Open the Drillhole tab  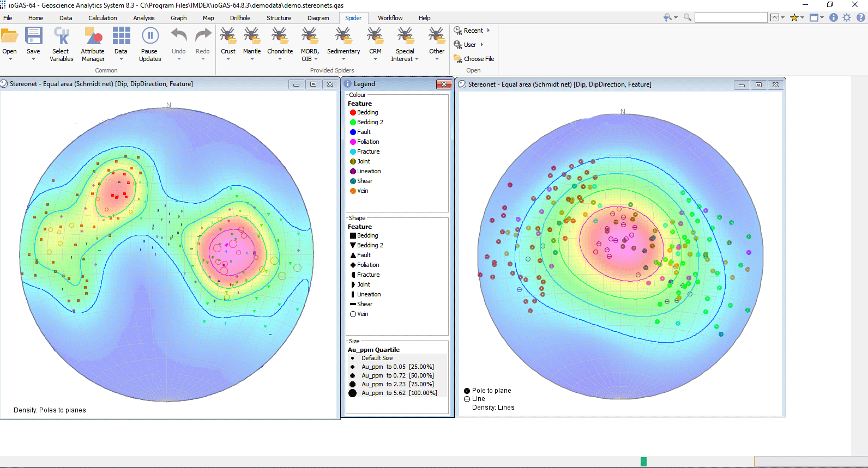pyautogui.click(x=240, y=18)
